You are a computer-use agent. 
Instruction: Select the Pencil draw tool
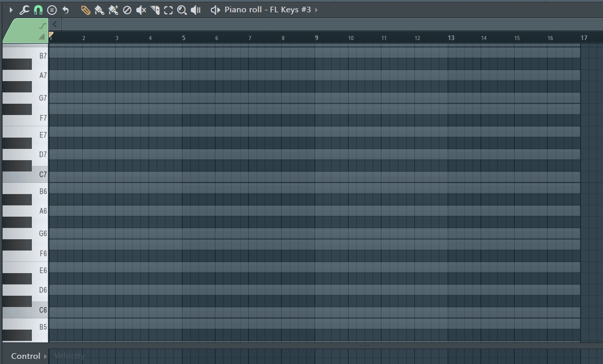(x=85, y=9)
